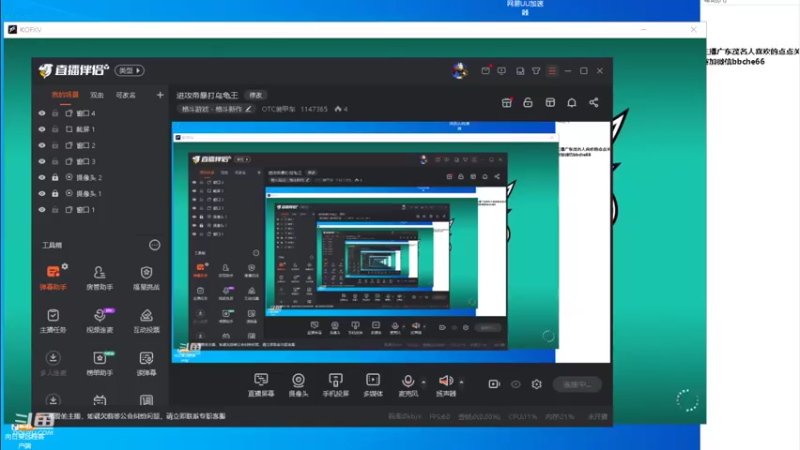Edit the 格斗游戏 category tag
800x450 pixels.
point(217,109)
